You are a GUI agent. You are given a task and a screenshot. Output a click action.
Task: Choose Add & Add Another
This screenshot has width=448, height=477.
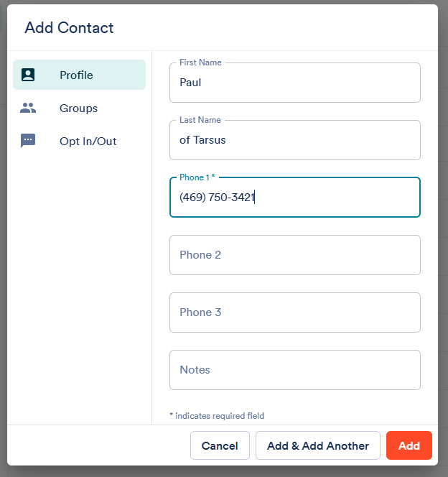[x=318, y=445]
